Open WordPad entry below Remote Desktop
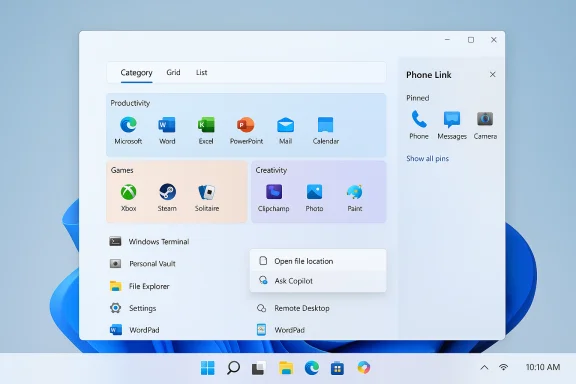The image size is (576, 384). click(x=281, y=330)
